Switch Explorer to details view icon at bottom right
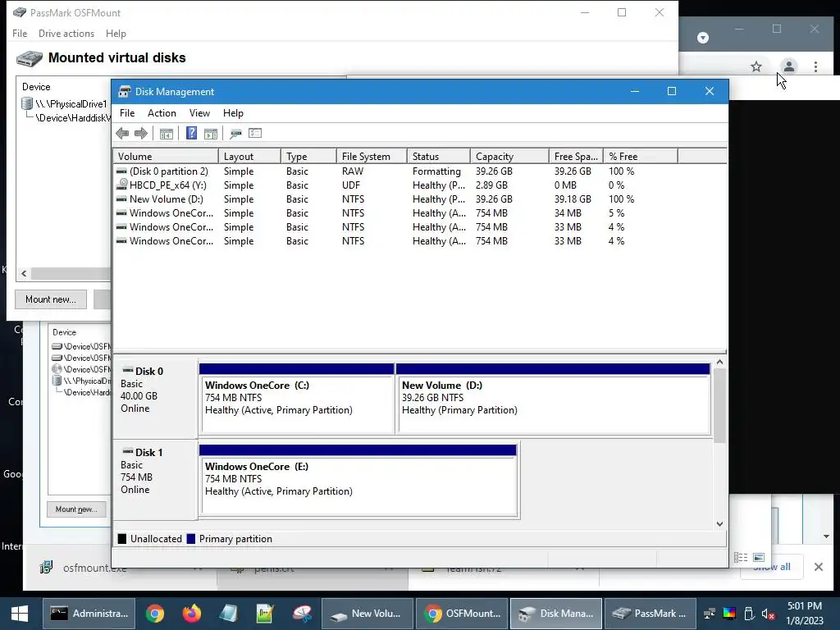The width and height of the screenshot is (840, 630). click(741, 557)
